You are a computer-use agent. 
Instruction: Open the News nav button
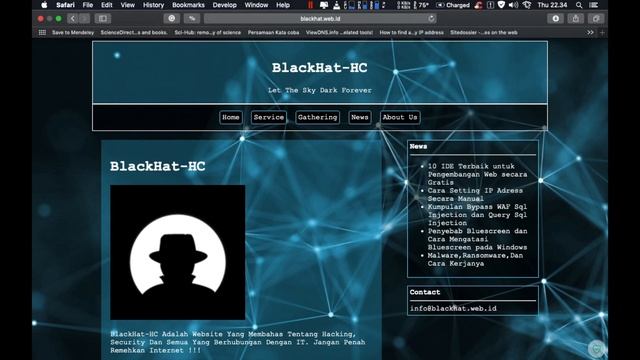pos(360,117)
